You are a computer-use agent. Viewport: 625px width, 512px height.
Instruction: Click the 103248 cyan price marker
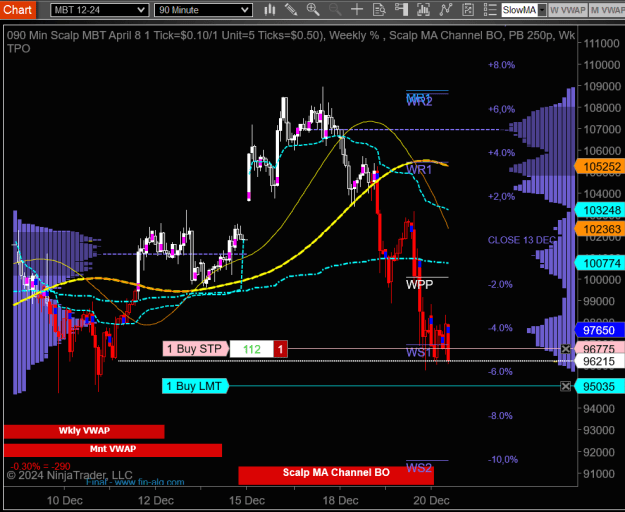tap(599, 210)
